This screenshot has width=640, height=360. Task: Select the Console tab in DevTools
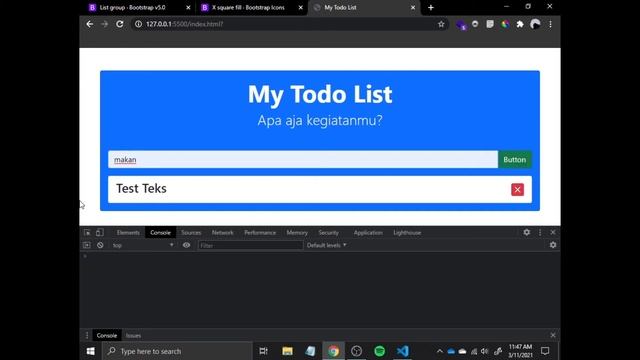(x=160, y=233)
